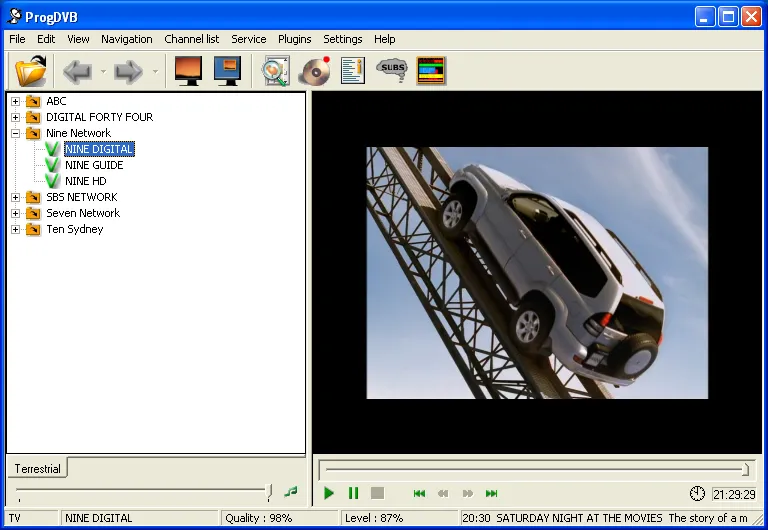Open dropdown arrow beside the back button
The width and height of the screenshot is (768, 530).
tap(103, 72)
